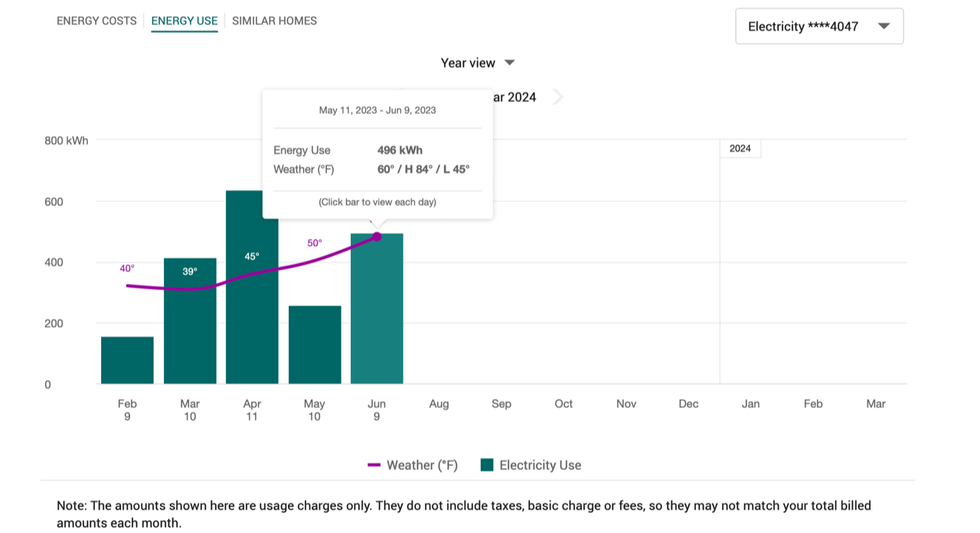Image resolution: width=980 pixels, height=533 pixels.
Task: Click the Electricity account dropdown arrow
Action: 884,26
